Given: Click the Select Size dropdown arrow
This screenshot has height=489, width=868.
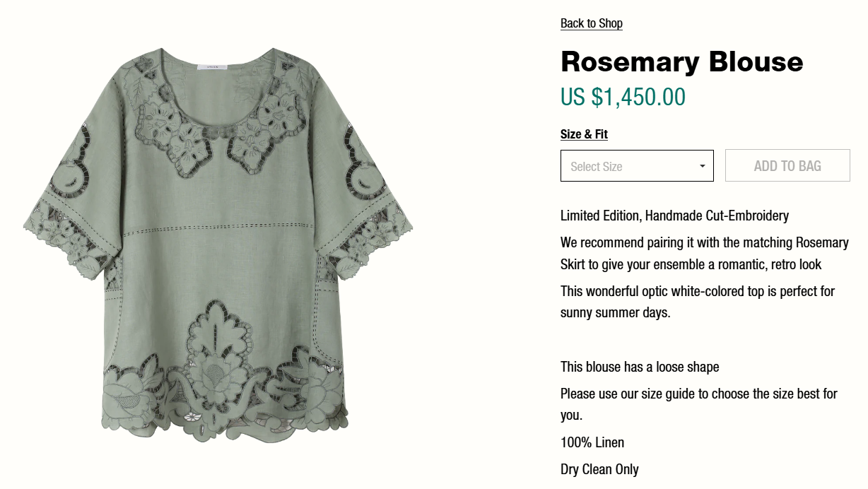Looking at the screenshot, I should [x=702, y=166].
